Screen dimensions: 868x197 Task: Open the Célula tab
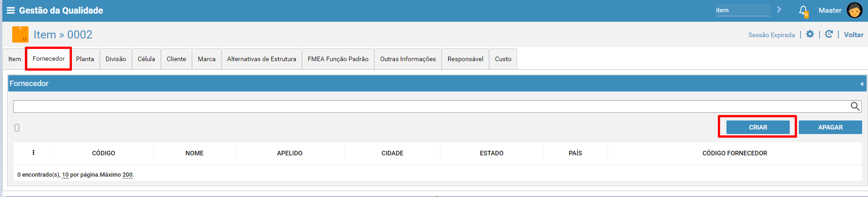pos(146,59)
